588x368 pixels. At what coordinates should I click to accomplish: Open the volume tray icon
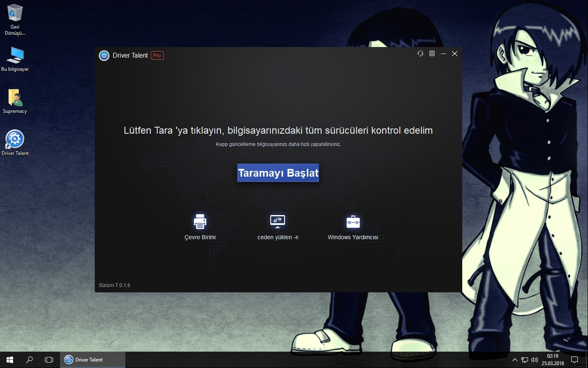point(535,360)
